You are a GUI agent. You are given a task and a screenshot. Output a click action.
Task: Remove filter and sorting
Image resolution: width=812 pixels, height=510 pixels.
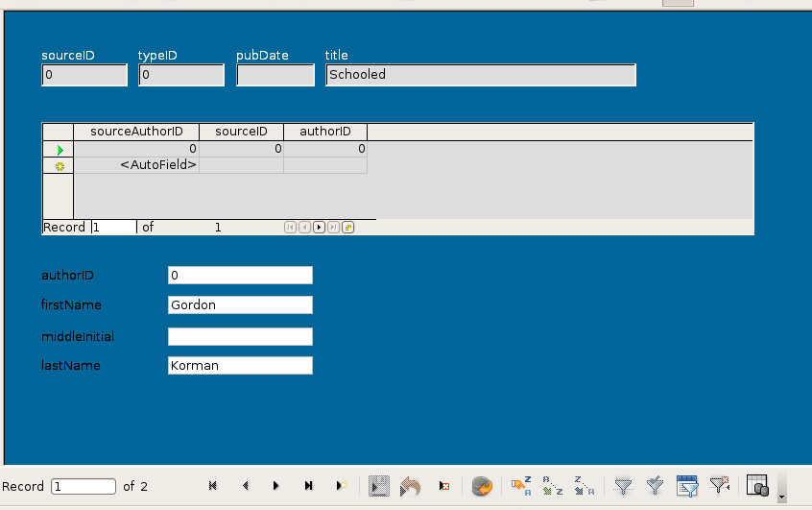(x=718, y=486)
